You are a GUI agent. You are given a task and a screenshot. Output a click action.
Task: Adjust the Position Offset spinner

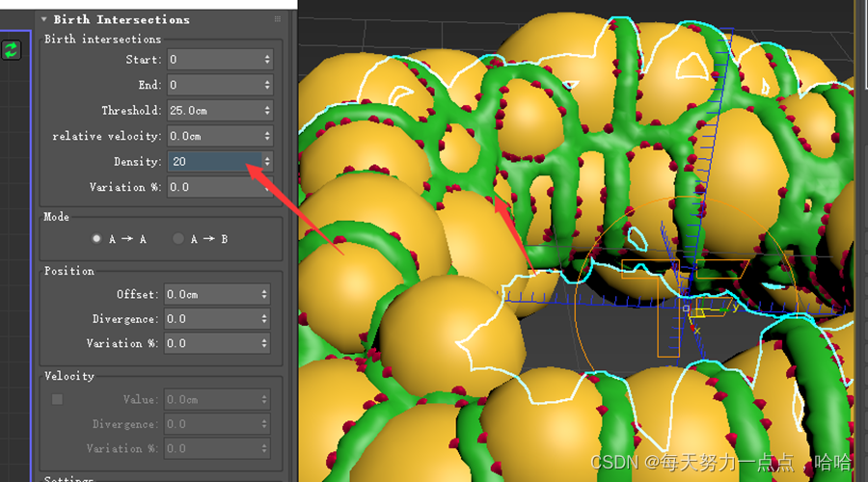[264, 294]
